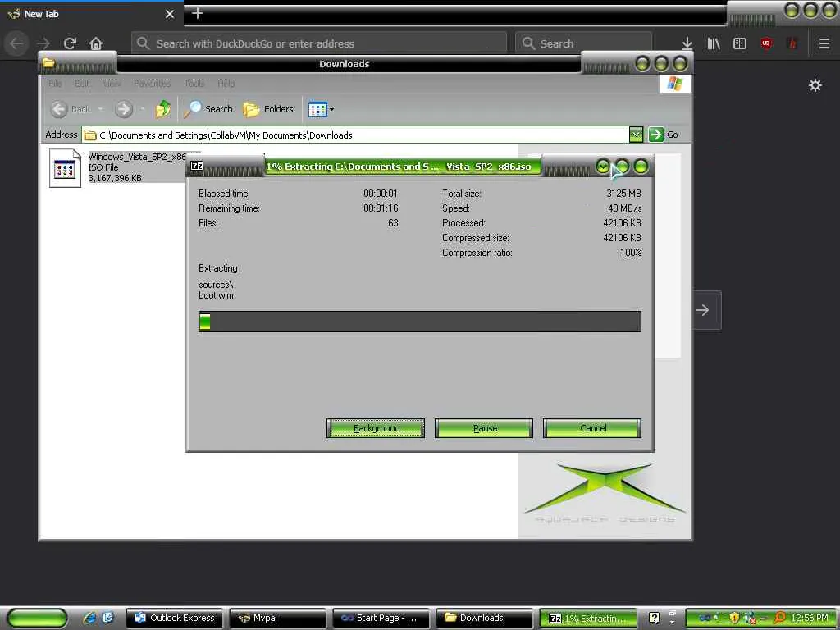Switch to Mypal in taskbar
840x630 pixels.
(277, 619)
